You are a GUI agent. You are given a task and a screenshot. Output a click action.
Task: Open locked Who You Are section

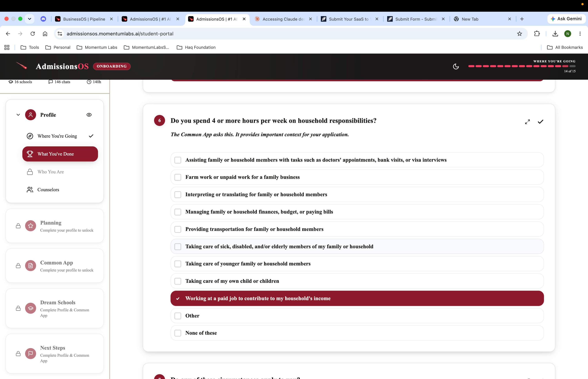[60, 172]
